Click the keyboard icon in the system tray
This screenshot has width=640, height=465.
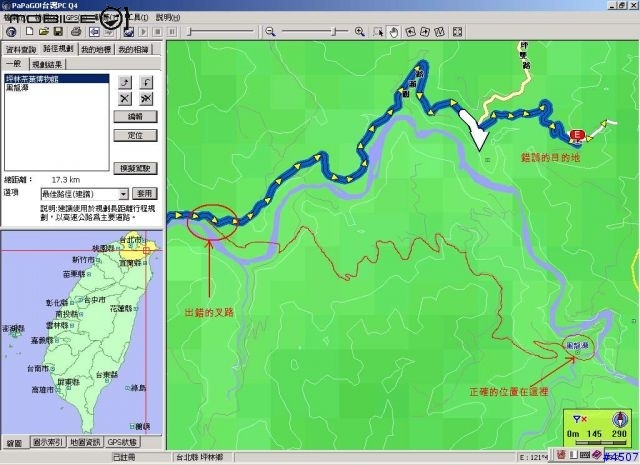tap(584, 454)
